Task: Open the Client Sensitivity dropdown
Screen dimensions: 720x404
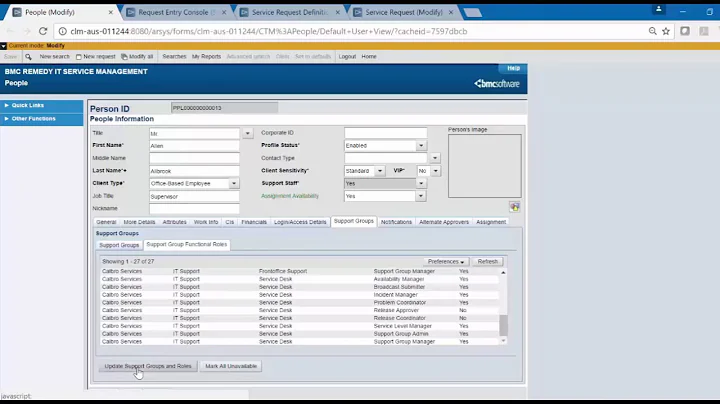Action: (380, 171)
